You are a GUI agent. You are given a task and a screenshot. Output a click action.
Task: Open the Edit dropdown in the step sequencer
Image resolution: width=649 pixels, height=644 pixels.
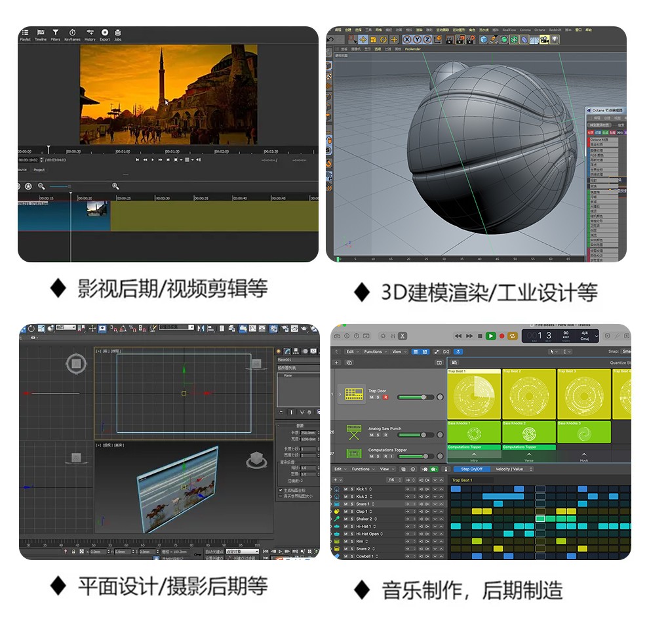coord(340,470)
